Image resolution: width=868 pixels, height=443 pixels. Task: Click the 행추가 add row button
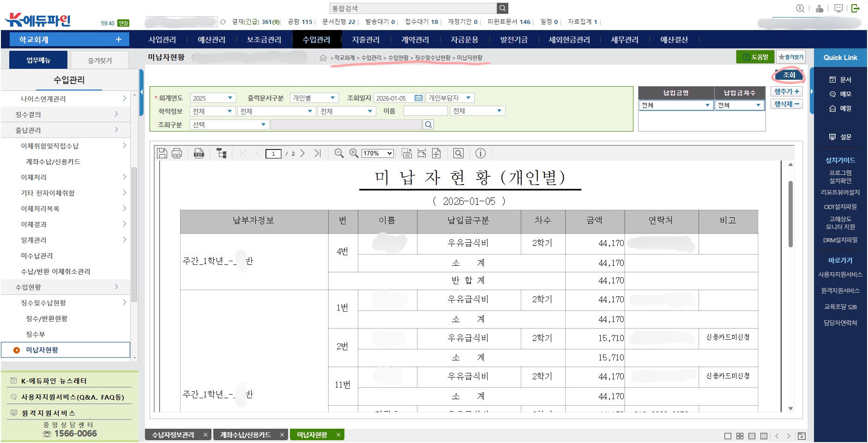(786, 92)
